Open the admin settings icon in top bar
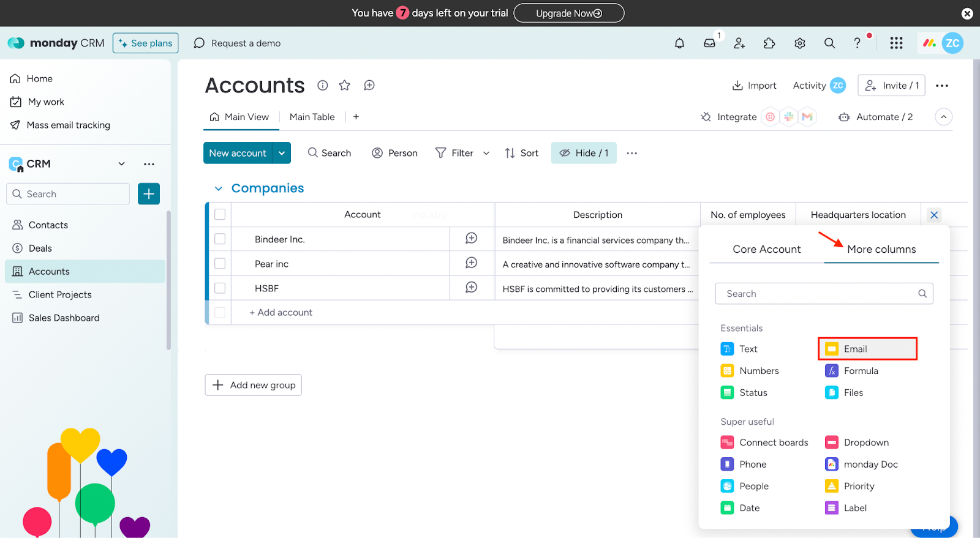Image resolution: width=980 pixels, height=538 pixels. [799, 43]
